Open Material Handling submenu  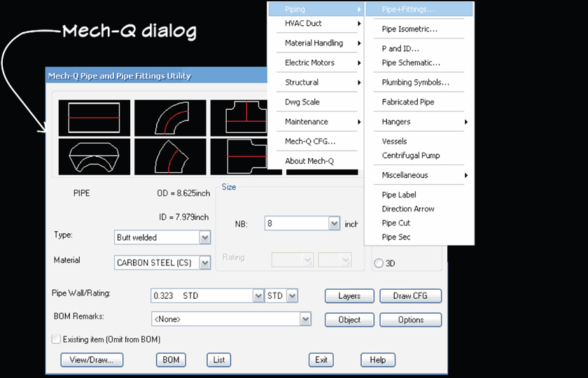316,43
